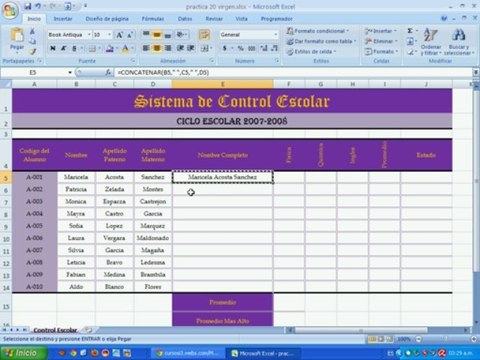This screenshot has height=360, width=480.
Task: Paste using the Pegar button
Action: 17,41
